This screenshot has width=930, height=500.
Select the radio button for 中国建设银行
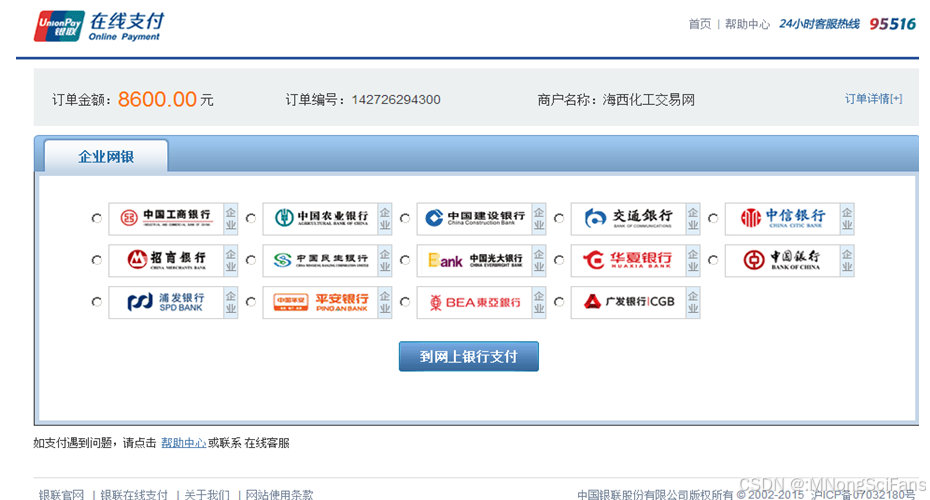pyautogui.click(x=405, y=218)
